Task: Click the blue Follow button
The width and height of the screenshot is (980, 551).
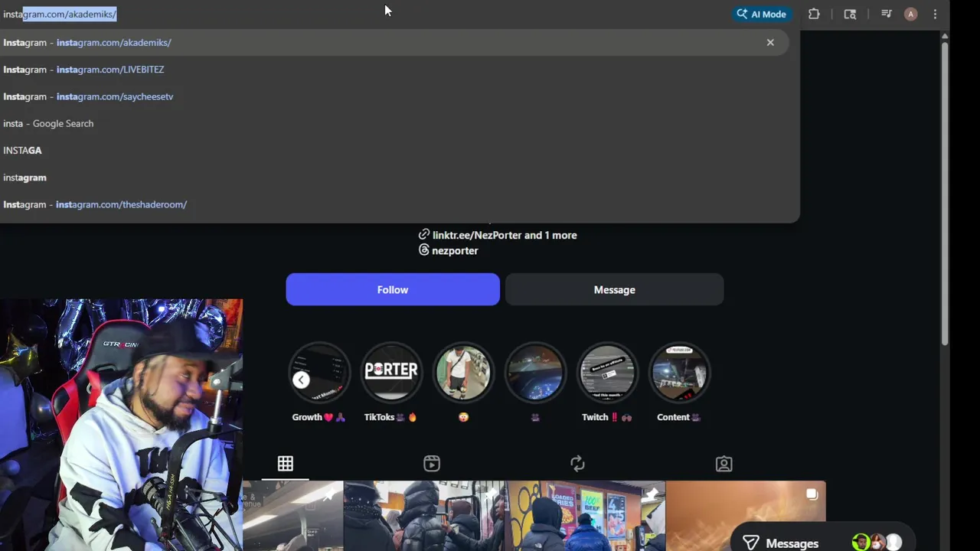Action: (393, 289)
